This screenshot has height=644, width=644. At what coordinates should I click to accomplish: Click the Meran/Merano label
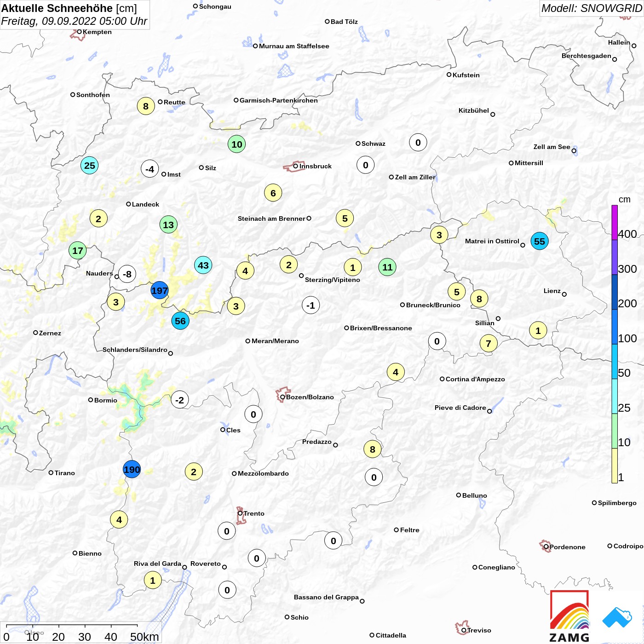coord(275,341)
